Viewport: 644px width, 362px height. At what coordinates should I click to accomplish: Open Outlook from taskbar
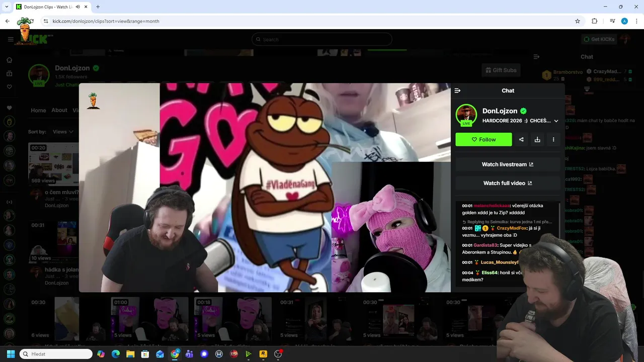[x=160, y=354]
